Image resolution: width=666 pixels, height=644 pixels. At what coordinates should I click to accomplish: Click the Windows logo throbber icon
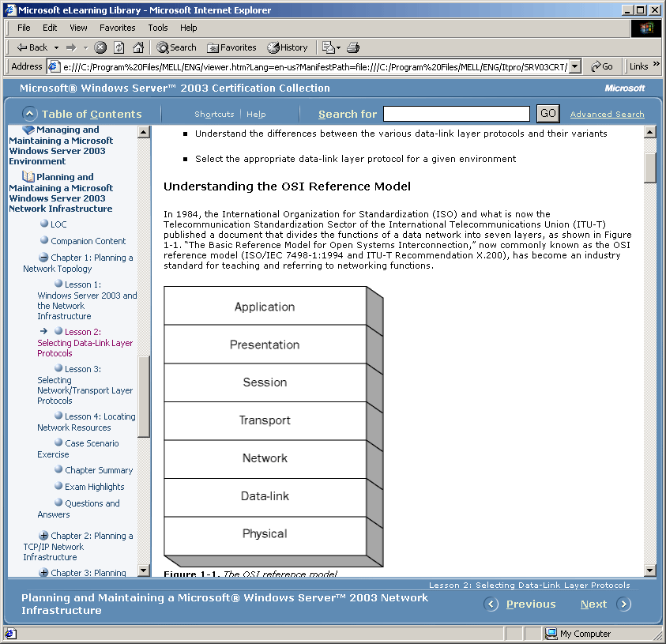pos(646,28)
